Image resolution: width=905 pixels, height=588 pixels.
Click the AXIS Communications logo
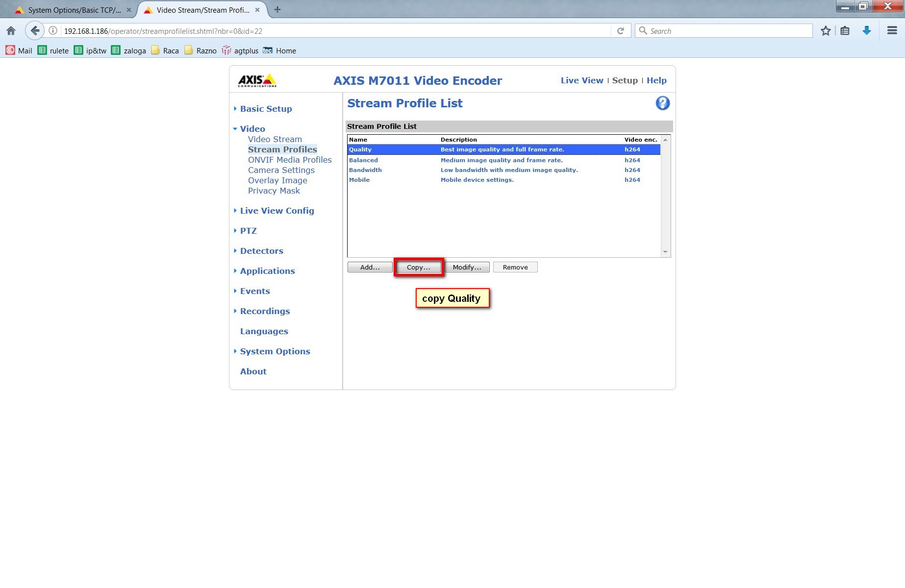click(257, 80)
